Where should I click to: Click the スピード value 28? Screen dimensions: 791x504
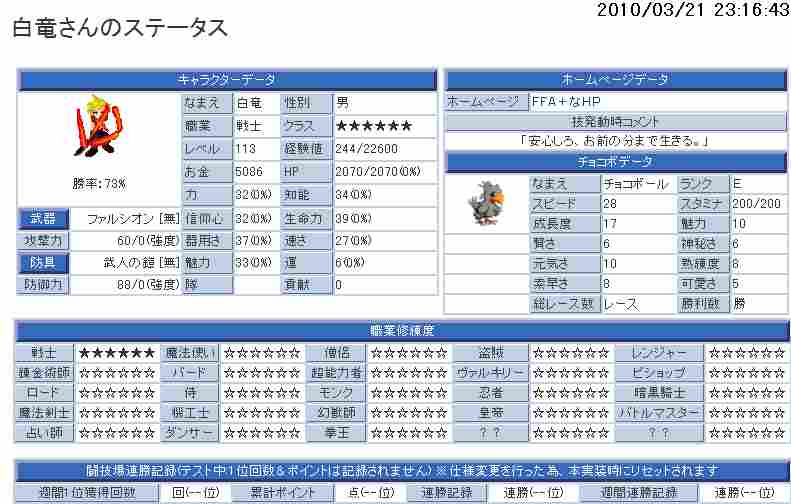pos(610,204)
